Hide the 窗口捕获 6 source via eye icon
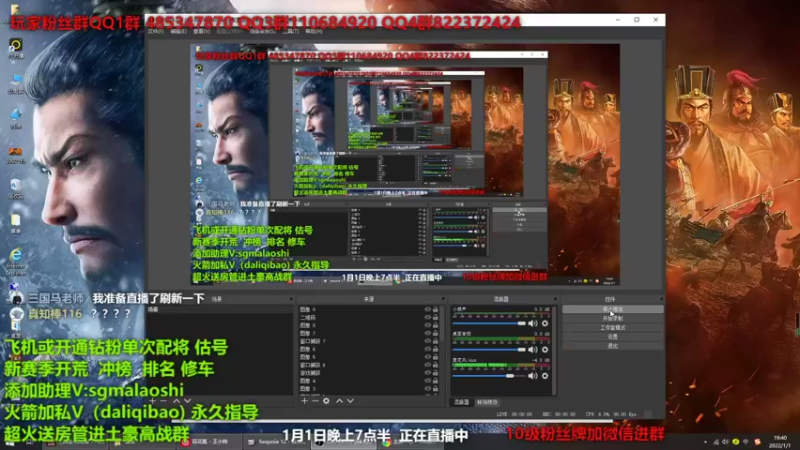The height and width of the screenshot is (450, 800). point(428,365)
